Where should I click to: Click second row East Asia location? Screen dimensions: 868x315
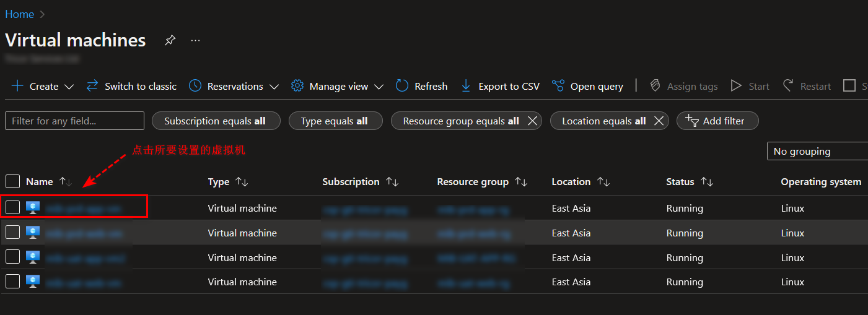click(571, 233)
